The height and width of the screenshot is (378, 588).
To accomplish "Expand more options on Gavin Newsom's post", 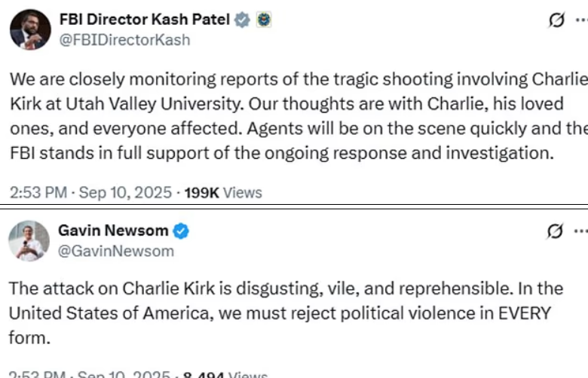I will point(580,231).
